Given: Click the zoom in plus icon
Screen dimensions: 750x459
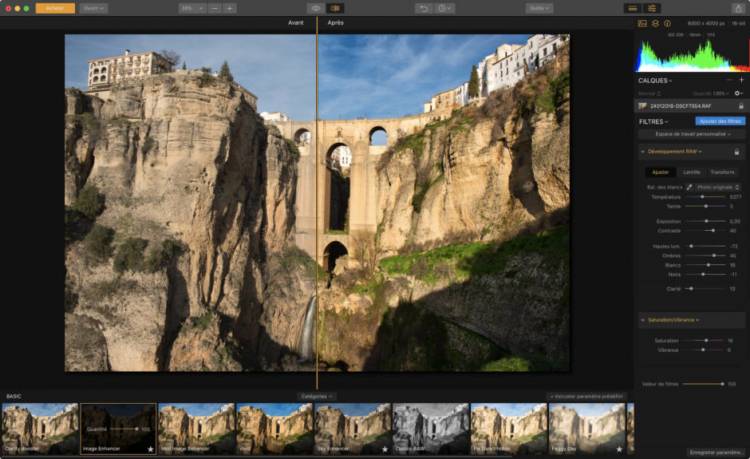Looking at the screenshot, I should [x=230, y=8].
